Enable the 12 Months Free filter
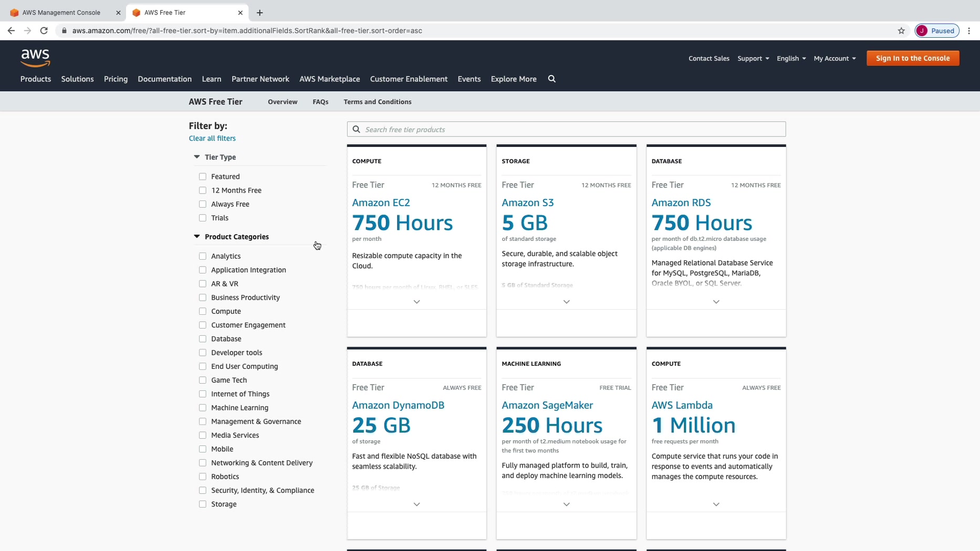This screenshot has width=980, height=551. pos(203,190)
